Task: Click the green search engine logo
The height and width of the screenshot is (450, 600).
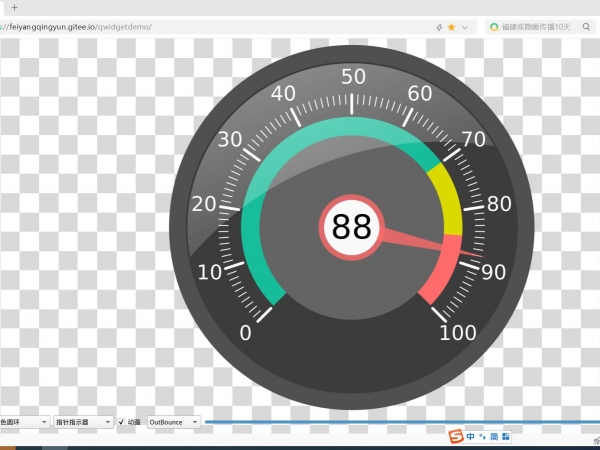Action: tap(494, 27)
